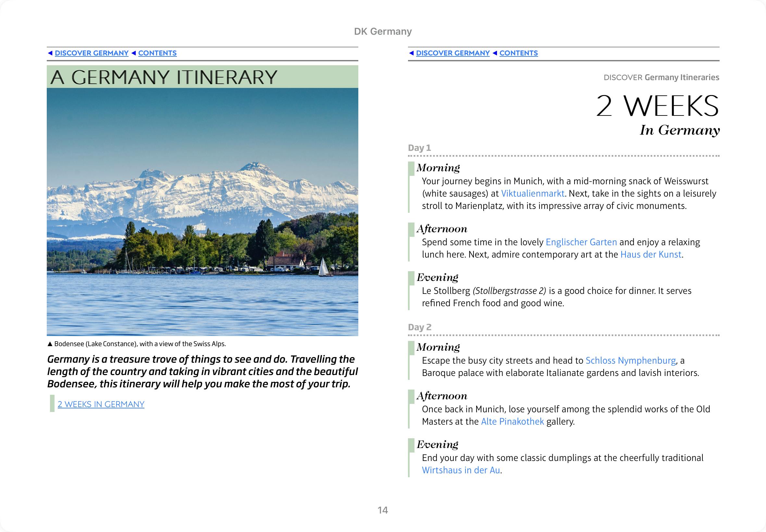Open the 2 WEEKS IN GERMANY link
This screenshot has width=766, height=532.
point(101,404)
